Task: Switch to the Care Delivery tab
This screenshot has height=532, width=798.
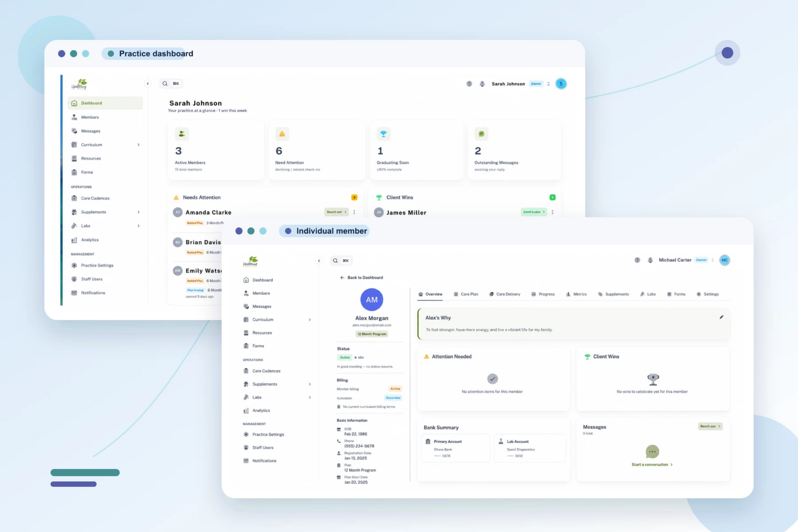Action: point(505,294)
